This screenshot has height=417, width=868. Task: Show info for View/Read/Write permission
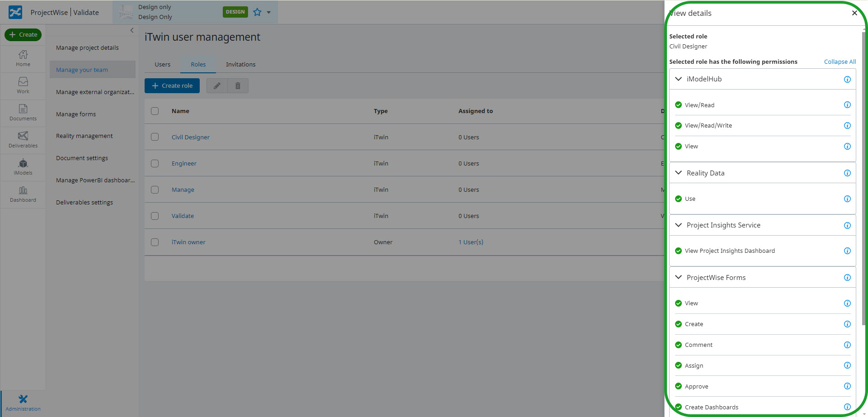(x=847, y=125)
